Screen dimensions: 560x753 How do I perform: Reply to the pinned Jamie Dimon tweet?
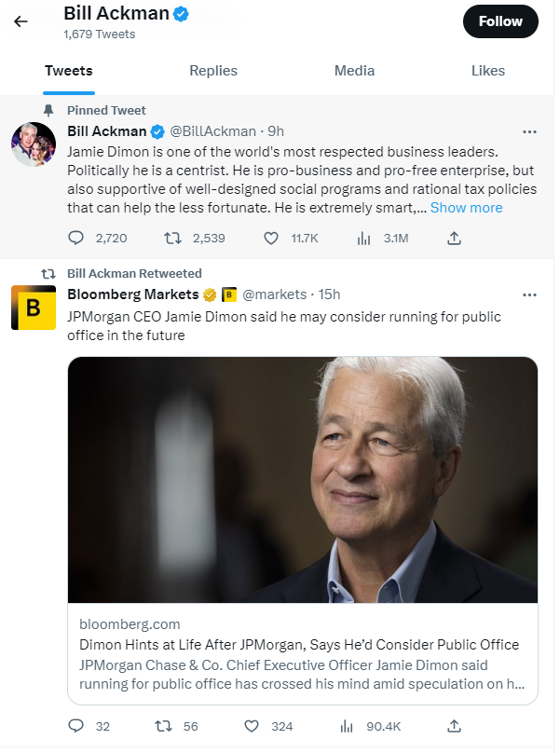(77, 239)
